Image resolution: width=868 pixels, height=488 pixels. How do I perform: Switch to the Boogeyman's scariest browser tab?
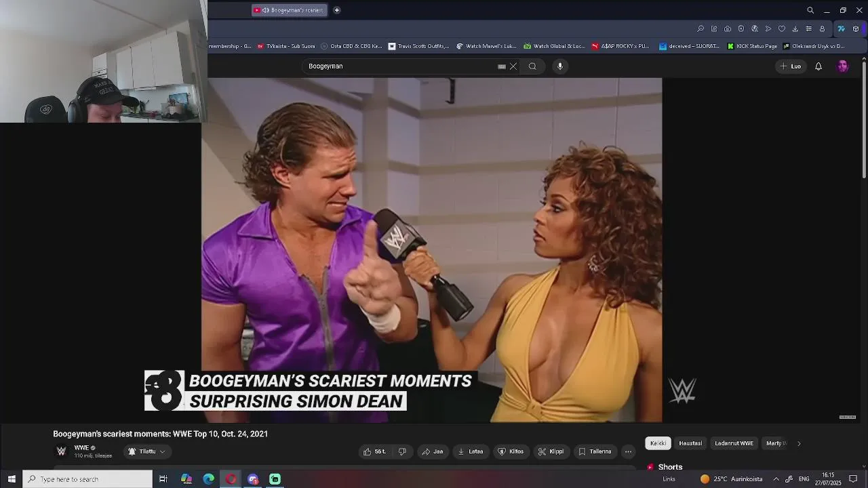click(290, 10)
